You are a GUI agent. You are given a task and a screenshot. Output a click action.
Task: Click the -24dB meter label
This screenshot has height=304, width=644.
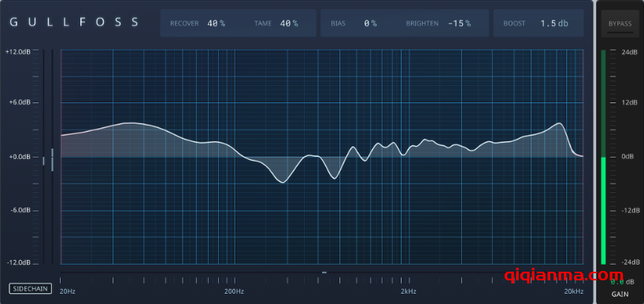[630, 262]
